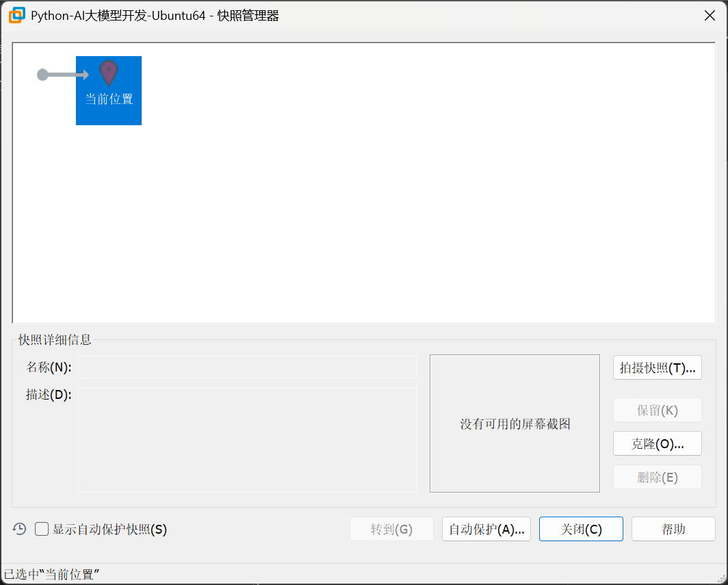Click the disabled 保留(K) button

pyautogui.click(x=657, y=410)
